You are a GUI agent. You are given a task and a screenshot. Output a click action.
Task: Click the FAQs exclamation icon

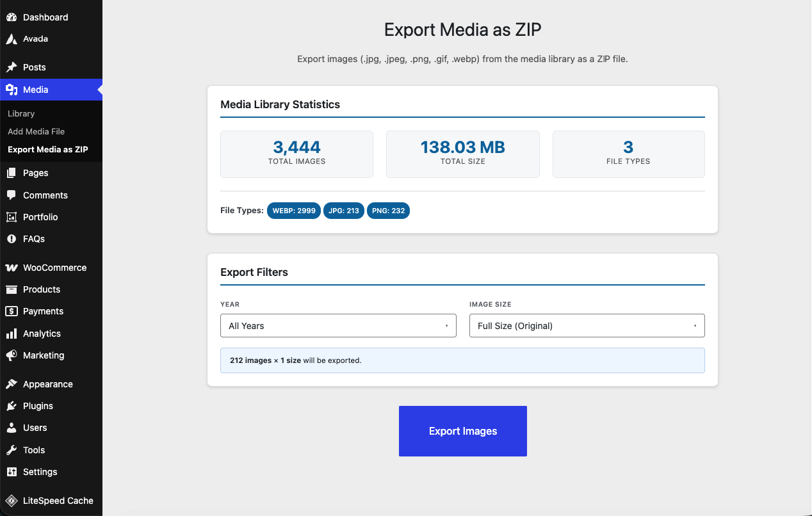pos(12,239)
